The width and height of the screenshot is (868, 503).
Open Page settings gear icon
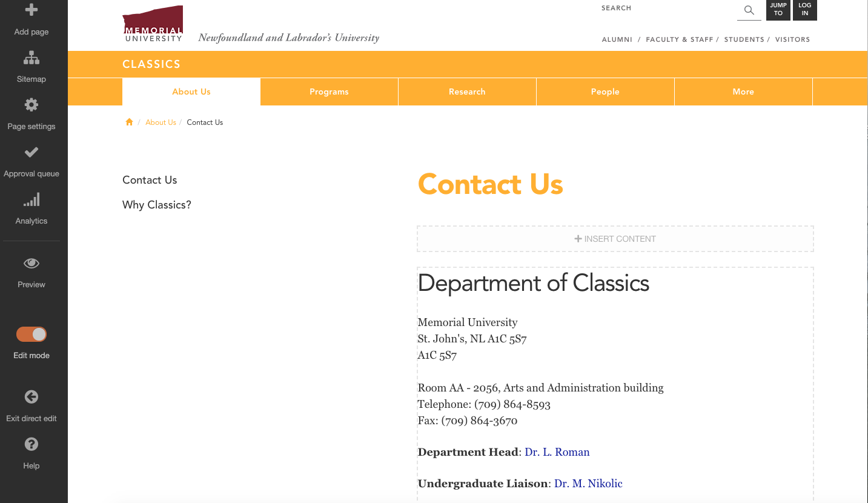coord(31,105)
